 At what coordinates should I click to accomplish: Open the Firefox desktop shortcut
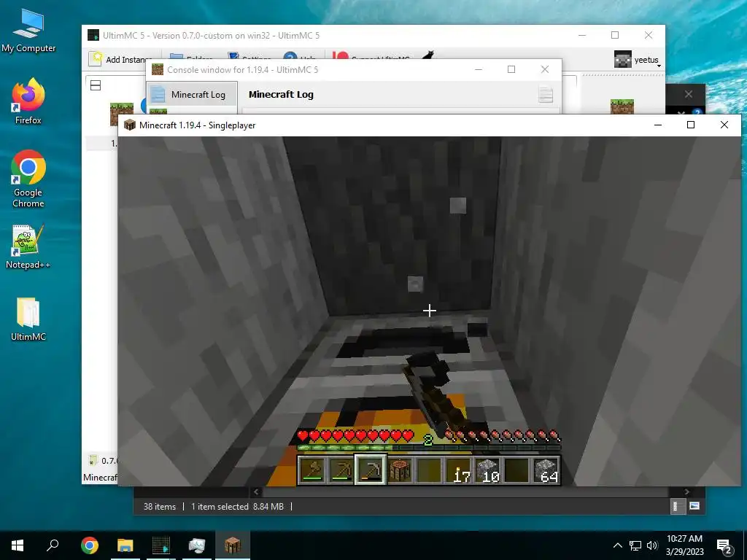coord(28,101)
